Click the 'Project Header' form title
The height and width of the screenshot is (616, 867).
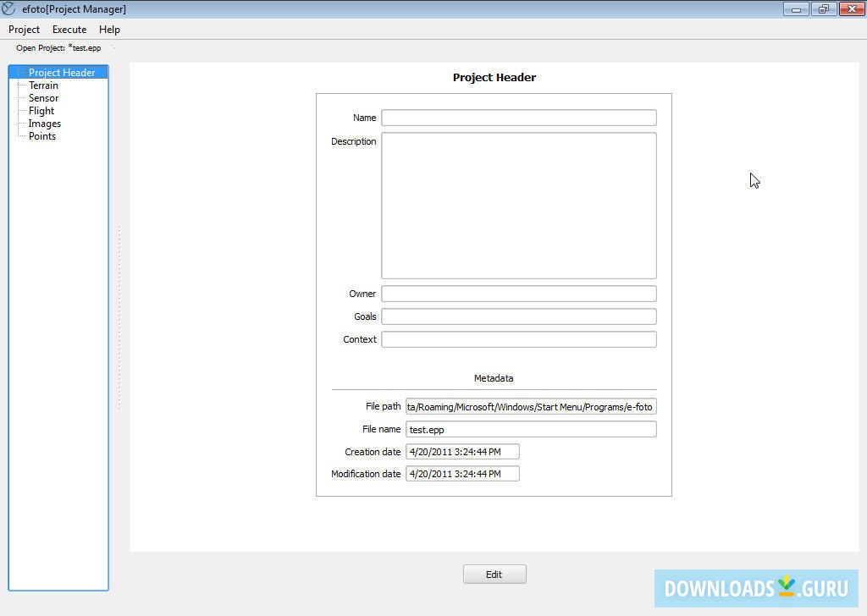(x=494, y=77)
